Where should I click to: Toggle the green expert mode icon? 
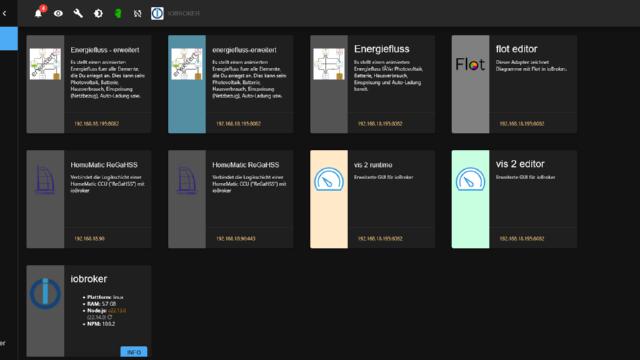(118, 13)
